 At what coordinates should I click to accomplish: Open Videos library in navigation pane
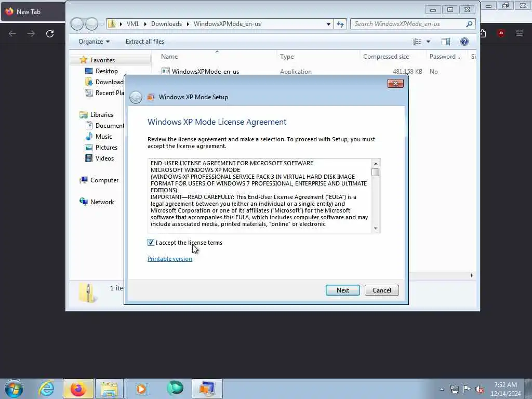pyautogui.click(x=104, y=158)
